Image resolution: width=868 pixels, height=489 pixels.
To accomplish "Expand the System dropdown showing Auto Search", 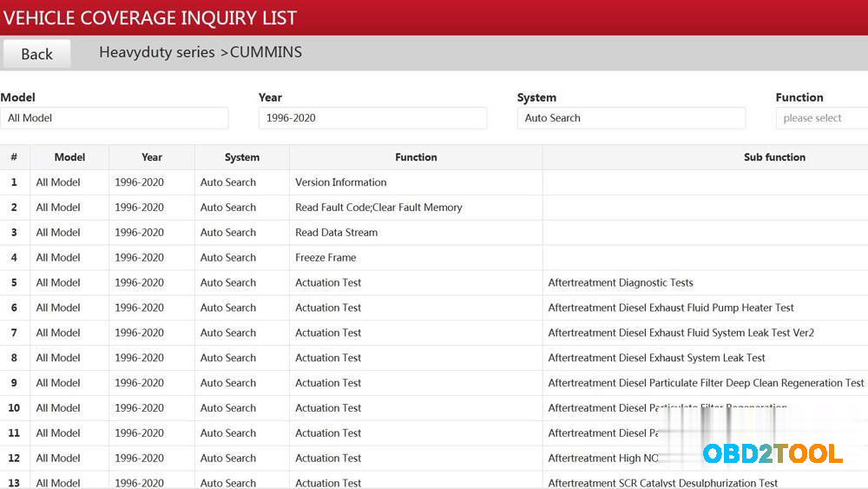I will pyautogui.click(x=631, y=118).
